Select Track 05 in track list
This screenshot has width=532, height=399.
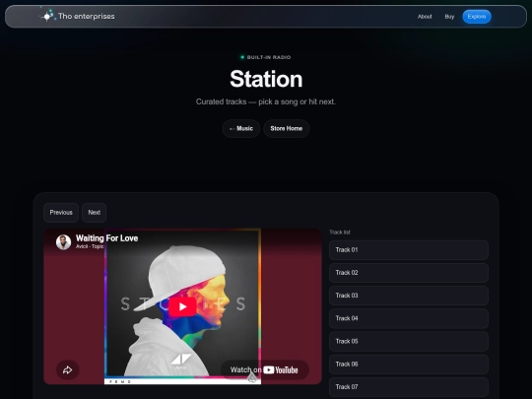point(409,341)
